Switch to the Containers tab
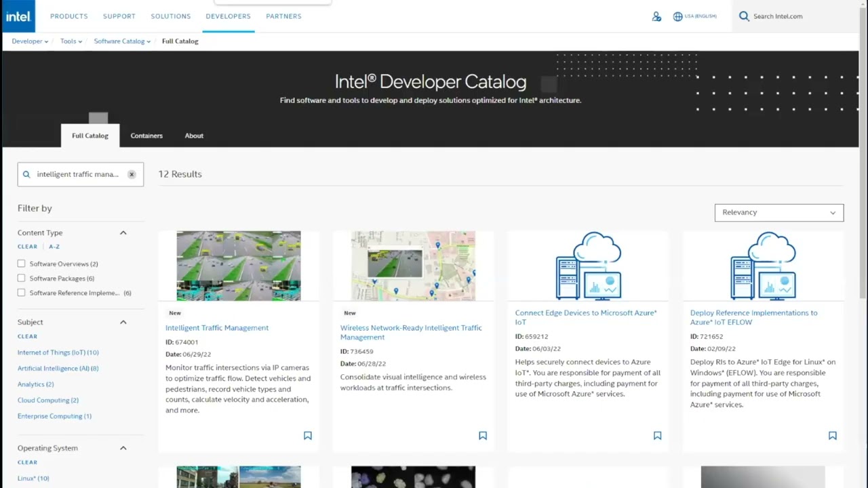This screenshot has height=488, width=868. (146, 136)
